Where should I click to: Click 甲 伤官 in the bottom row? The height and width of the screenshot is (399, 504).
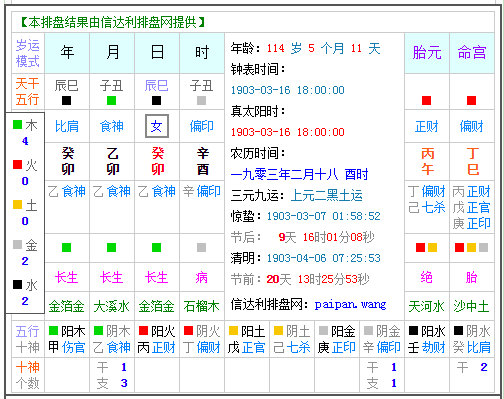coord(67,347)
